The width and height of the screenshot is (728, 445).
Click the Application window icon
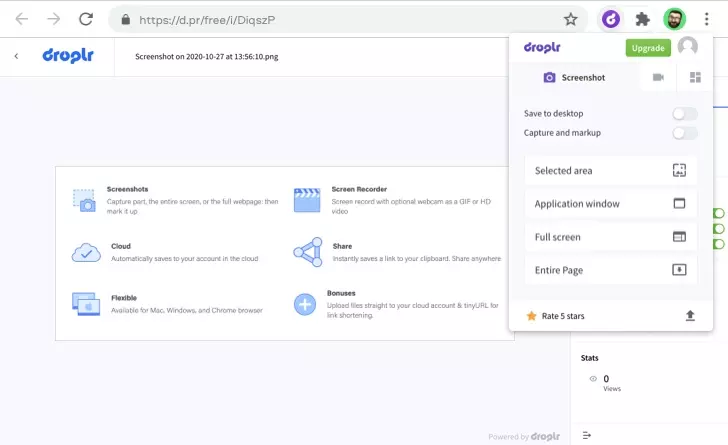pyautogui.click(x=679, y=203)
